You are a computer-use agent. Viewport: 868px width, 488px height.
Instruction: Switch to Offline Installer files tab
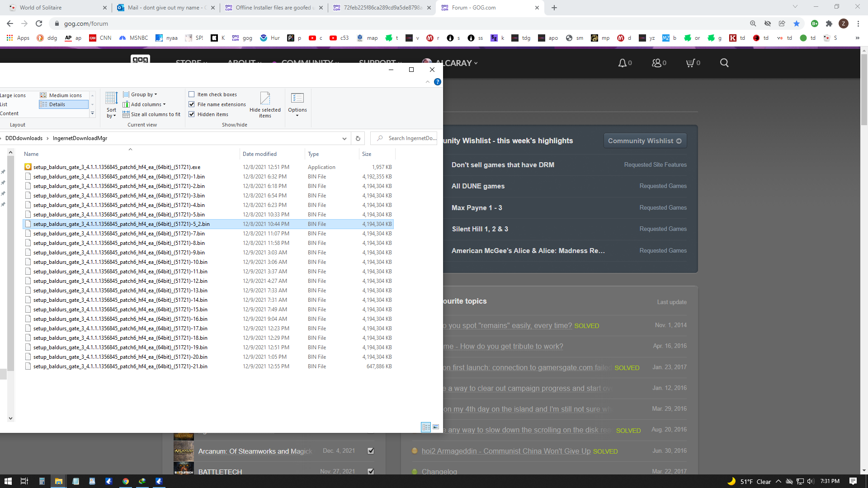274,8
